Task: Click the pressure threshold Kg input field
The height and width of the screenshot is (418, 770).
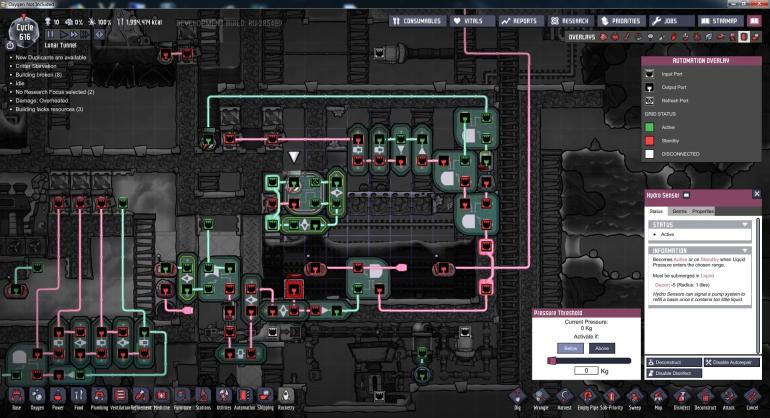Action: click(x=585, y=372)
